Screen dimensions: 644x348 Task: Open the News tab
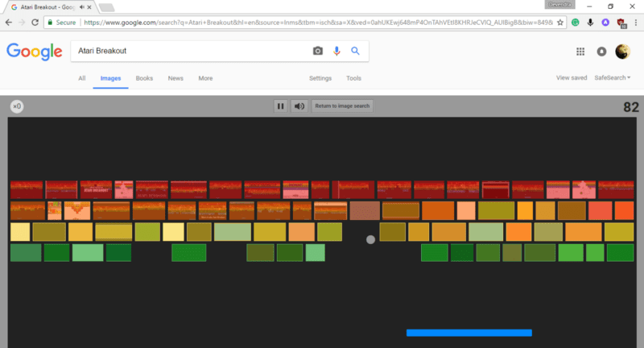coord(175,78)
